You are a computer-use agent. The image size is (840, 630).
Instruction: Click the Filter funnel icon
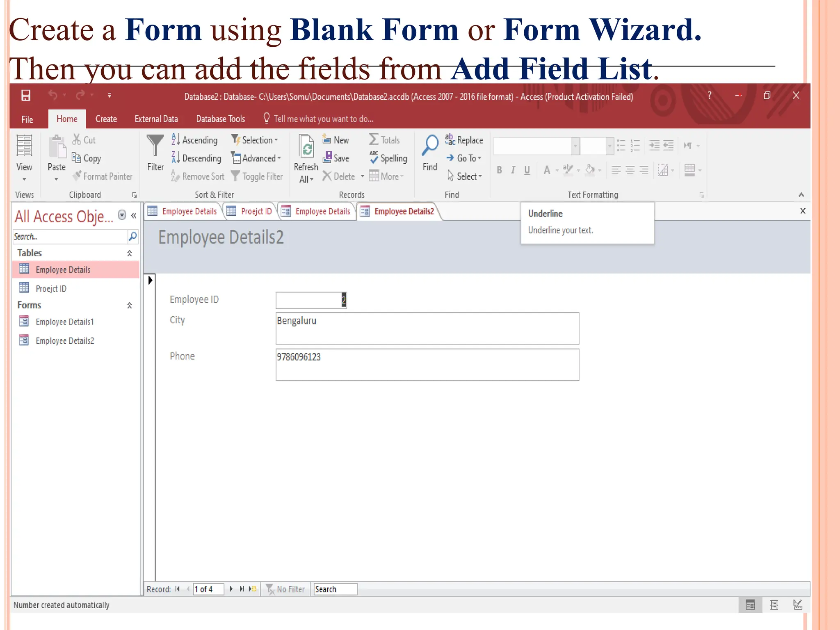click(x=155, y=146)
